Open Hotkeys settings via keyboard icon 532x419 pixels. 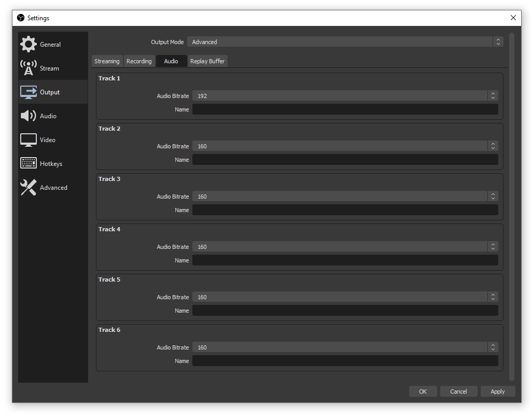(x=28, y=163)
